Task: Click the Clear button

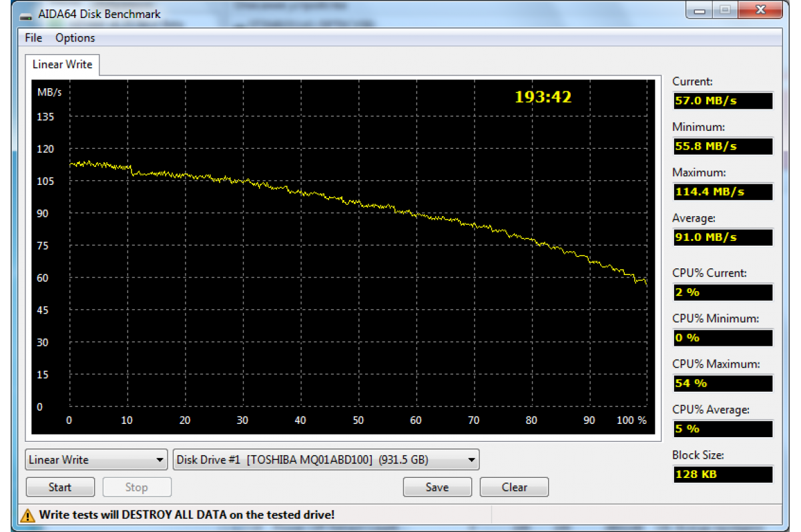Action: pyautogui.click(x=515, y=487)
